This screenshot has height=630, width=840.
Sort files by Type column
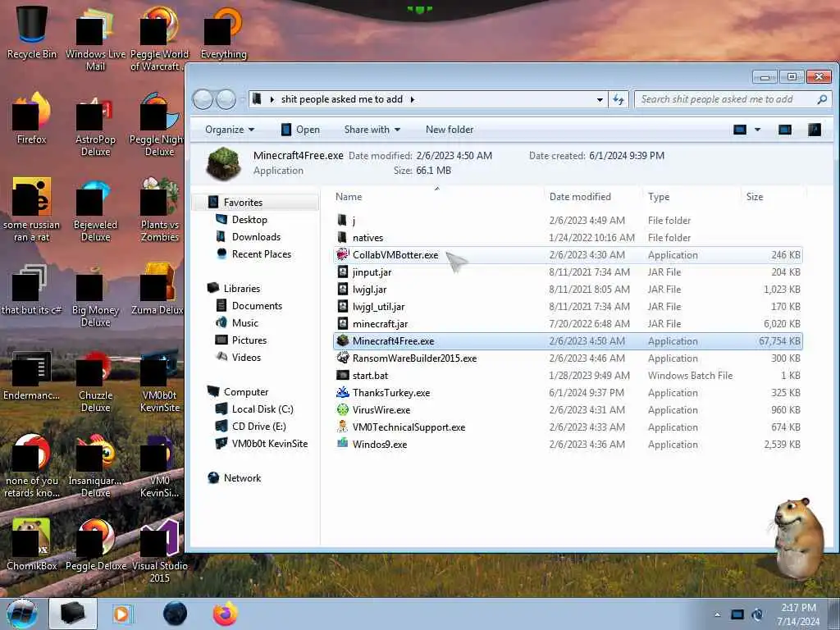click(692, 197)
